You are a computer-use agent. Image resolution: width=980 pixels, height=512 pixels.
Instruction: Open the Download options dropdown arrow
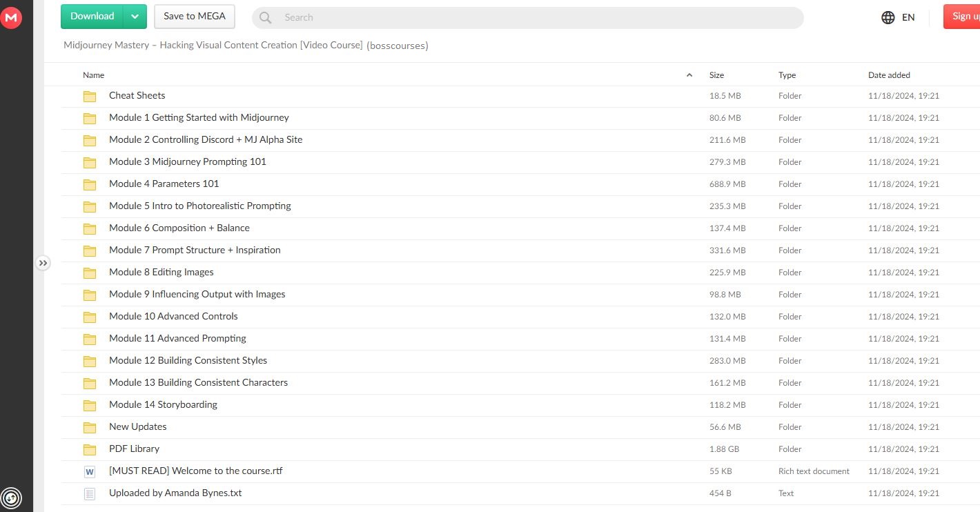pos(135,17)
